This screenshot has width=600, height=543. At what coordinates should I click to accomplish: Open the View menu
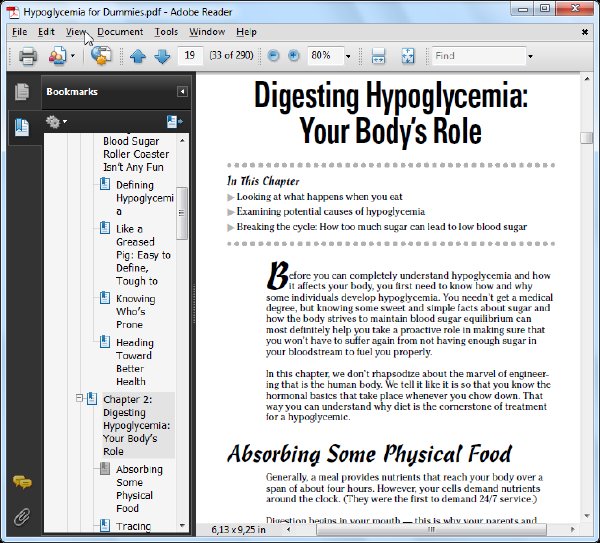(x=75, y=32)
